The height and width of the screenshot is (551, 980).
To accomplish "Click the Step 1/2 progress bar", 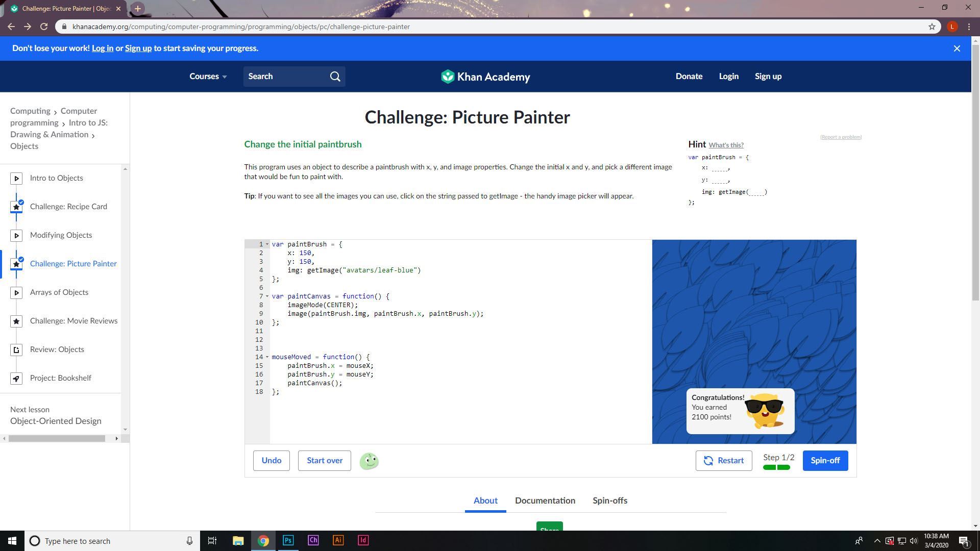I will coord(776,467).
